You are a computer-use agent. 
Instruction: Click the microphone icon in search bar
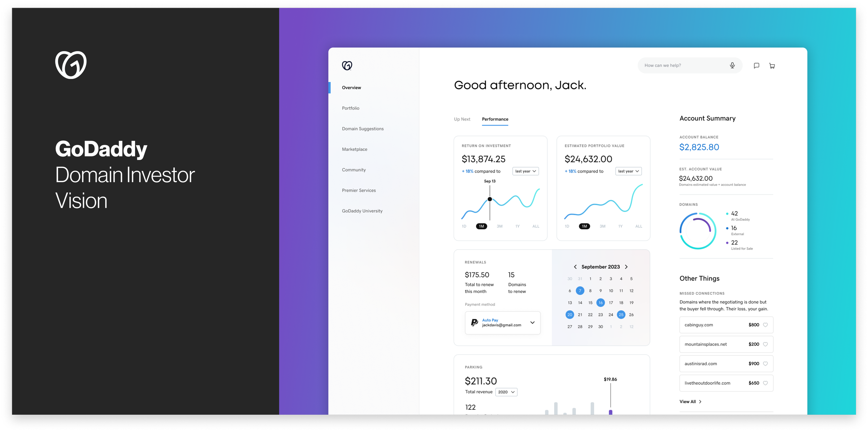732,65
